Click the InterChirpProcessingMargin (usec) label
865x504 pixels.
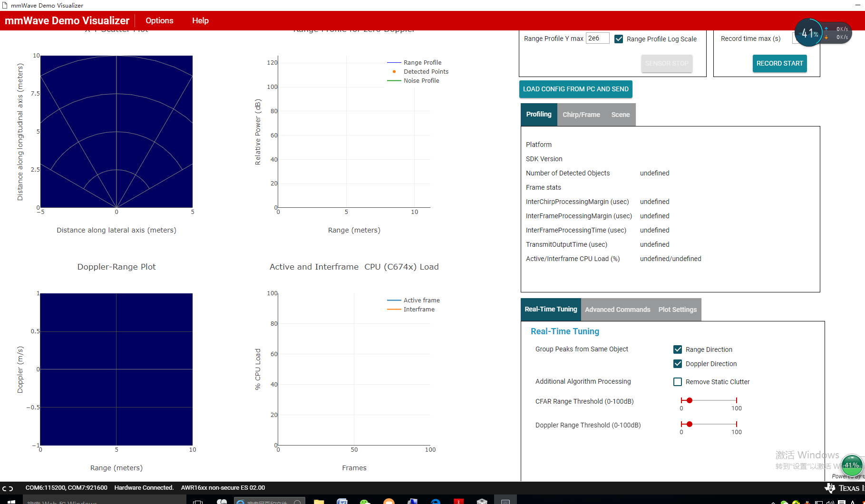(577, 202)
